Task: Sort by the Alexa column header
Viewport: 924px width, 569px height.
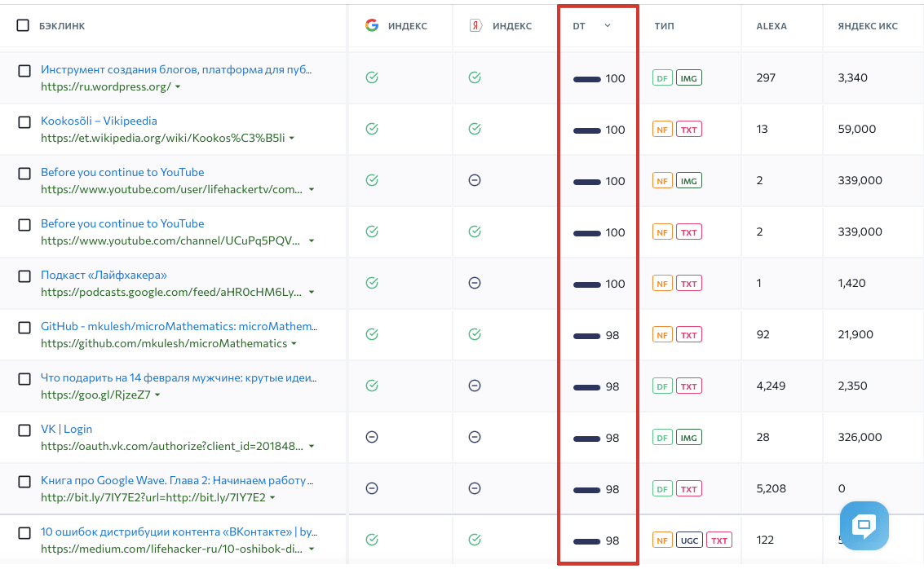Action: 771,26
